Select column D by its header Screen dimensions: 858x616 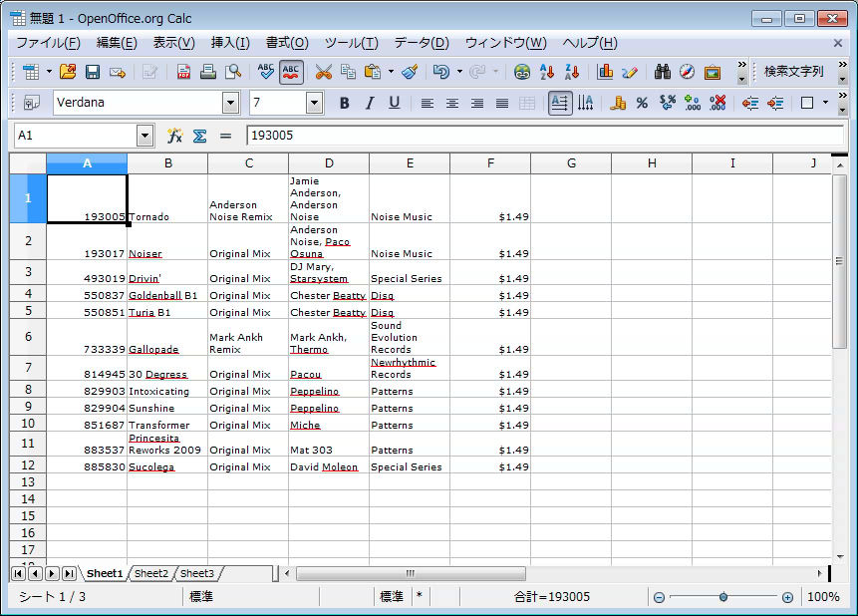click(329, 163)
